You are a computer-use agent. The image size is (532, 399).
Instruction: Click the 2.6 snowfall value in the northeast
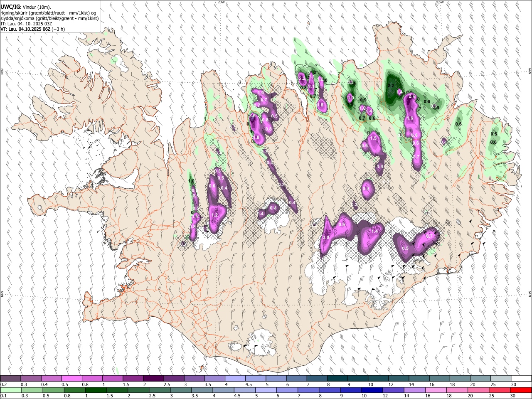412,96
